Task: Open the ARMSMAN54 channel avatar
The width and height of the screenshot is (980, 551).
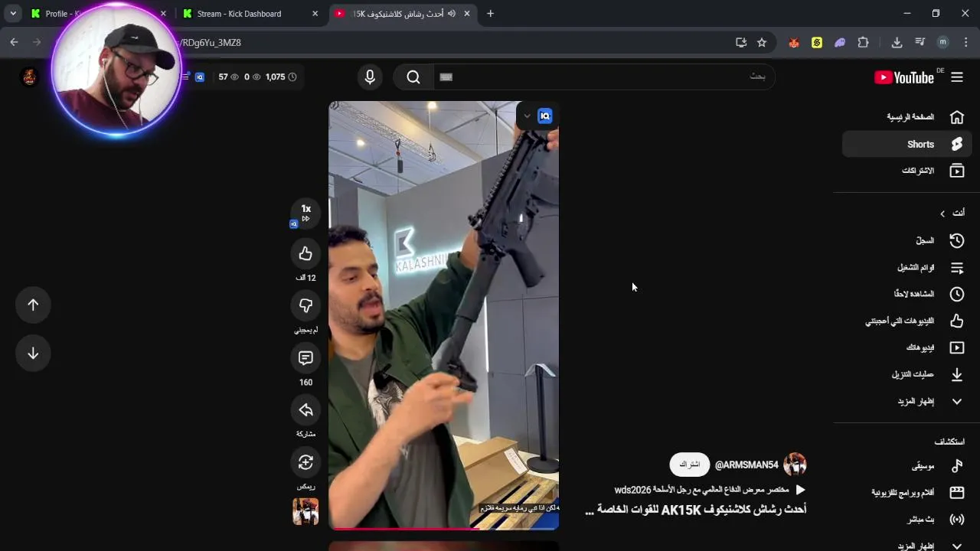Action: pyautogui.click(x=795, y=465)
